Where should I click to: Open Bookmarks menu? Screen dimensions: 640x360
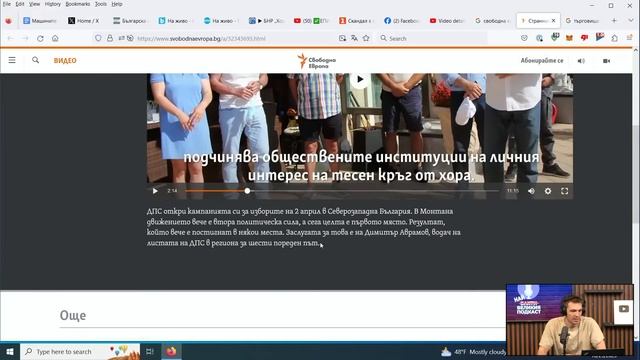pyautogui.click(x=78, y=4)
